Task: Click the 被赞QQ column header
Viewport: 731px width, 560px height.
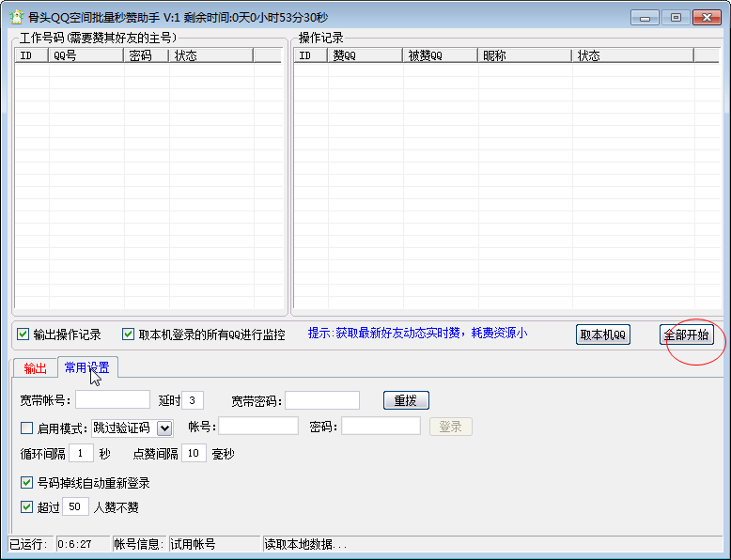Action: (441, 55)
